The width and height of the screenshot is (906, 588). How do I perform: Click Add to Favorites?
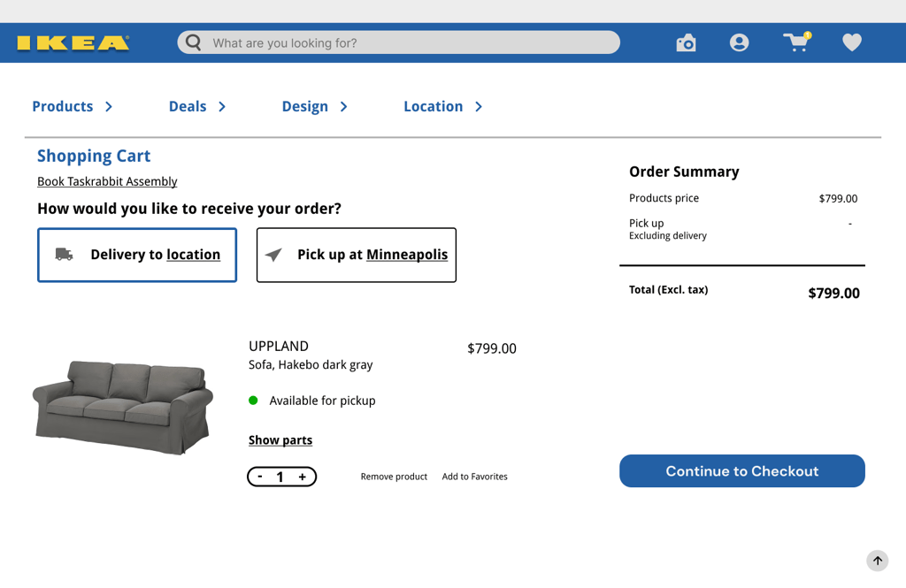pyautogui.click(x=474, y=477)
